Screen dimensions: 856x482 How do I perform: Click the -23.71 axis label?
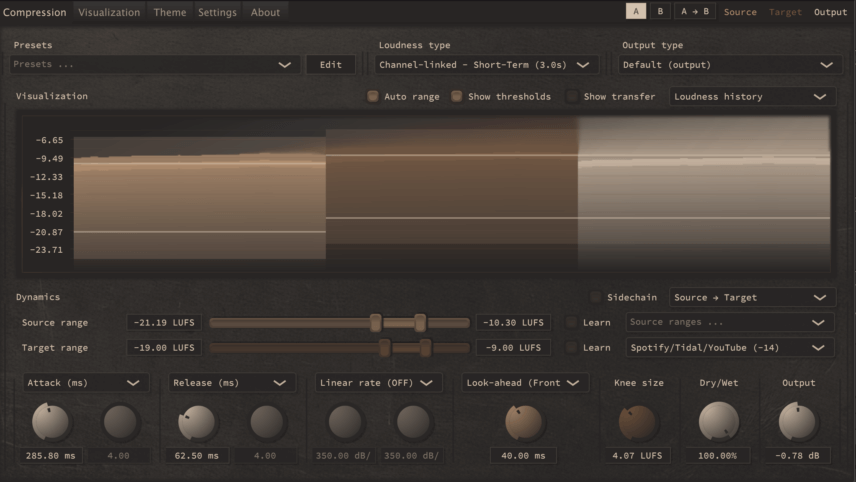click(46, 250)
